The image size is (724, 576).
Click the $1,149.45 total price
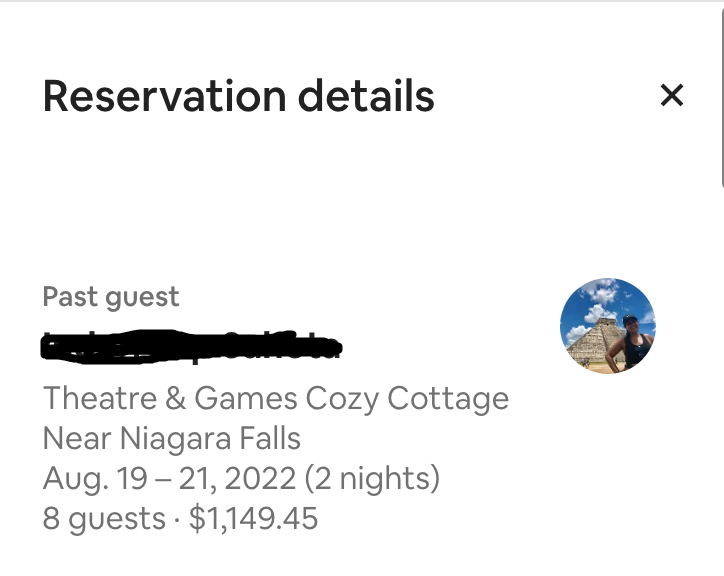point(252,518)
